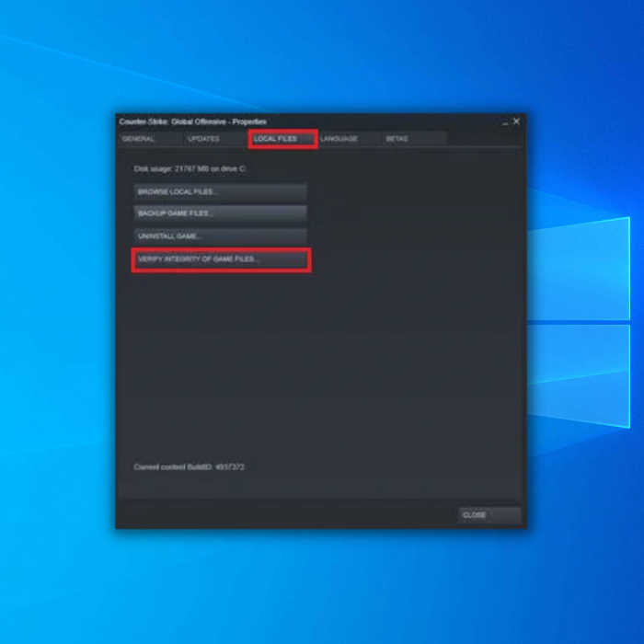644x644 pixels.
Task: Click empty tab strip beside Betas tab
Action: pos(485,139)
